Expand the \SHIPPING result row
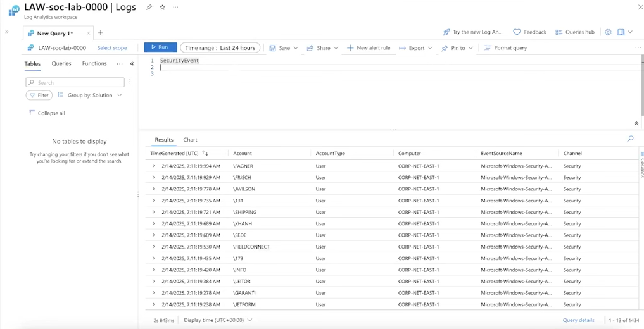This screenshot has height=329, width=644. point(154,212)
